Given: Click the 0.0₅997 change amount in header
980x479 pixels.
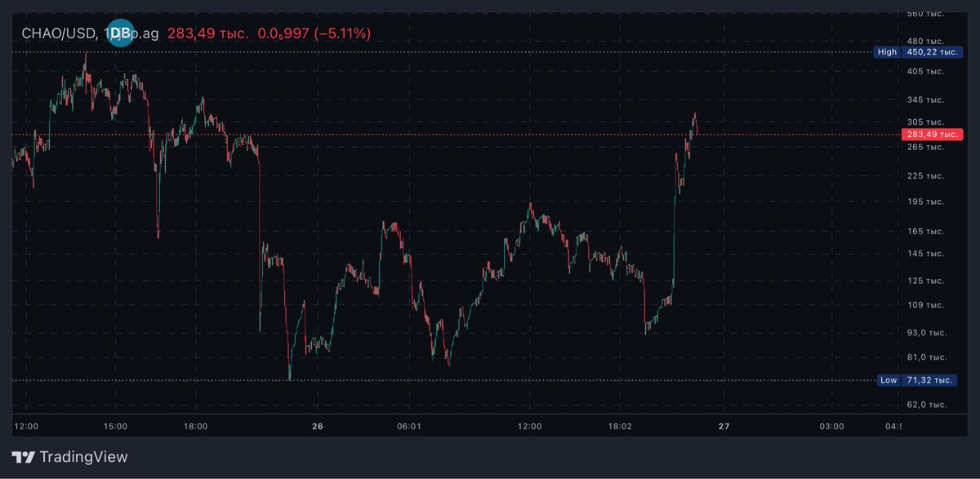Looking at the screenshot, I should (283, 33).
